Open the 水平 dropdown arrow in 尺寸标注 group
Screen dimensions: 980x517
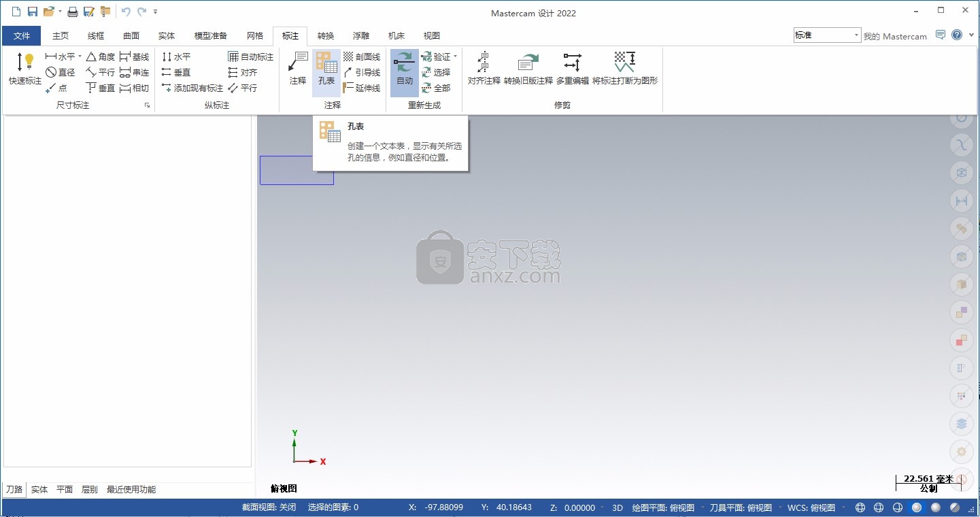click(80, 56)
